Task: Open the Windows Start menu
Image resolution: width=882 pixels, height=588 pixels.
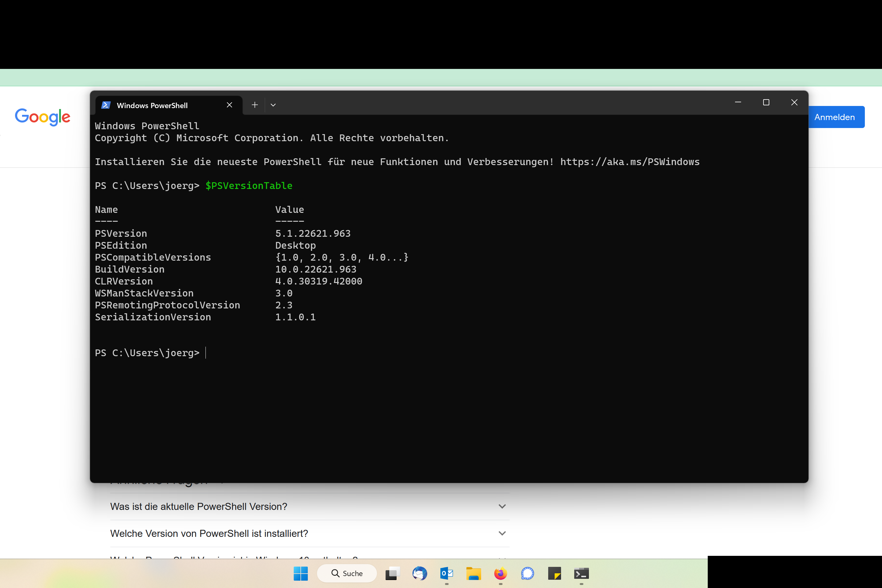Action: pos(300,573)
